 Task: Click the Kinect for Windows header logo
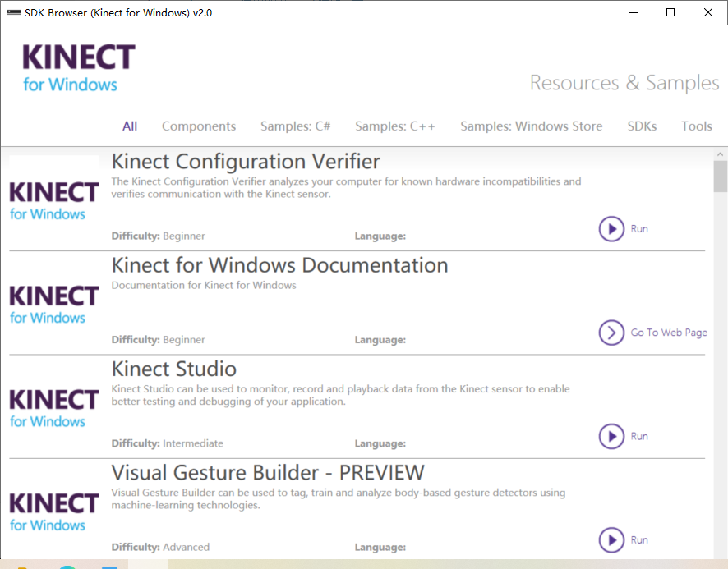point(77,67)
